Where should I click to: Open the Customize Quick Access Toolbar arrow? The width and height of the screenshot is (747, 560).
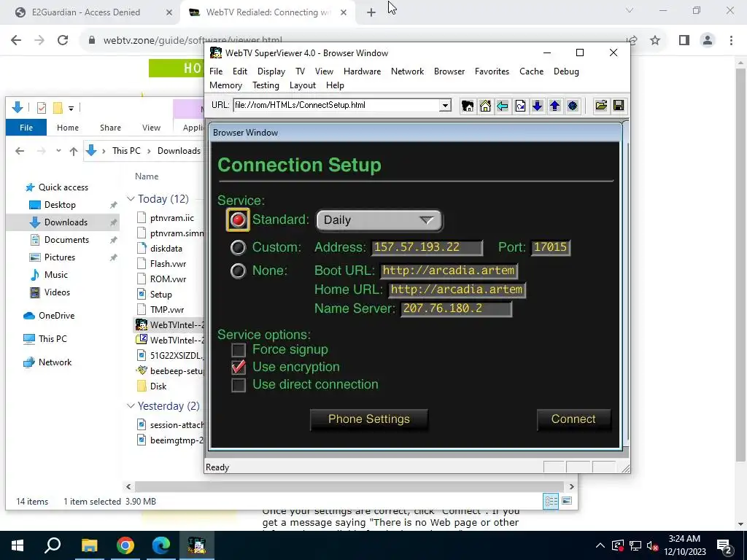pyautogui.click(x=71, y=108)
